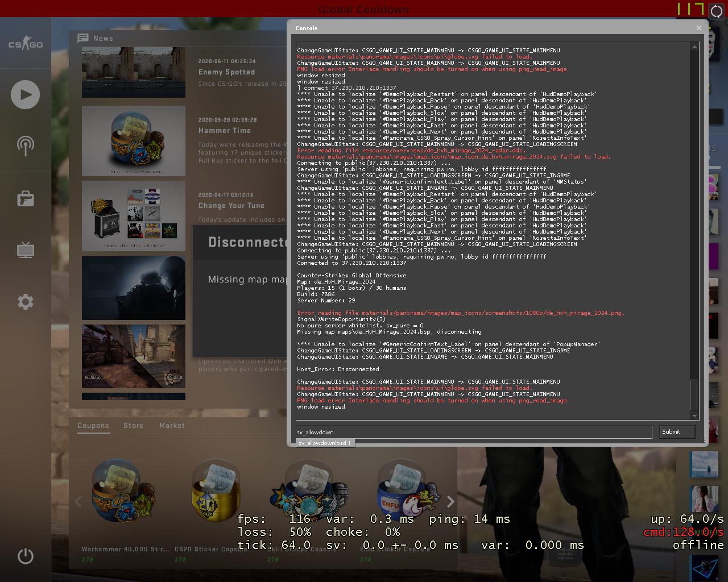Open the Hammer Time news thumbnail
The image size is (728, 582).
[134, 140]
